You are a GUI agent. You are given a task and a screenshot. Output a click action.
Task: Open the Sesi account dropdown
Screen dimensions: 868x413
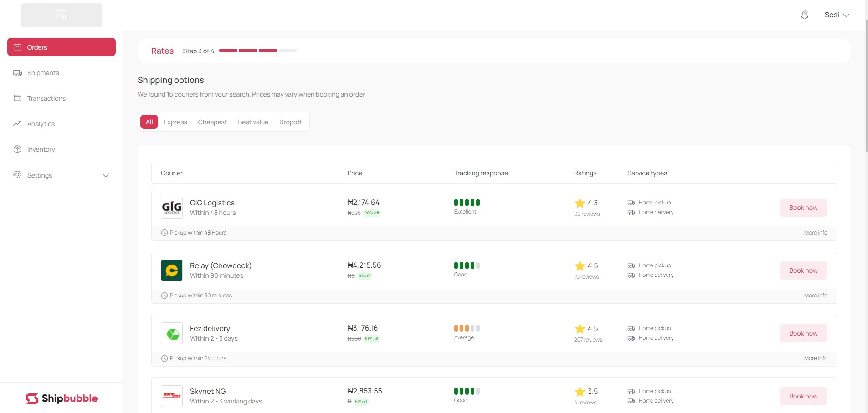[x=837, y=15]
